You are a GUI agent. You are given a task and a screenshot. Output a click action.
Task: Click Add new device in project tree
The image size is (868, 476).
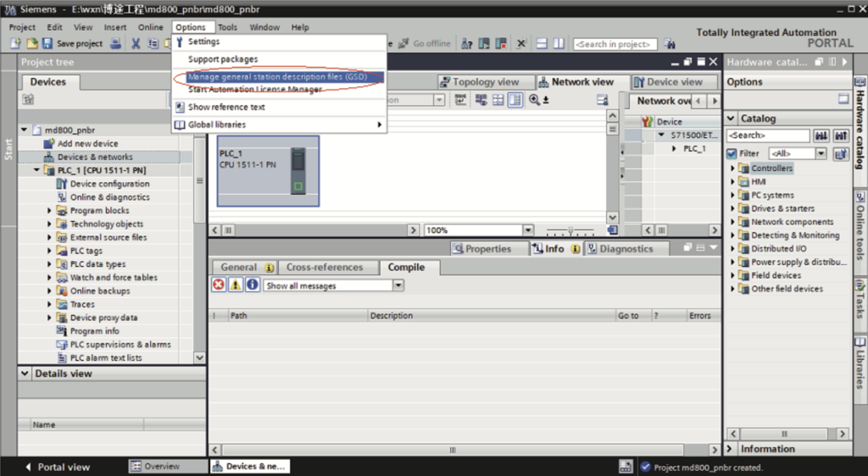87,144
